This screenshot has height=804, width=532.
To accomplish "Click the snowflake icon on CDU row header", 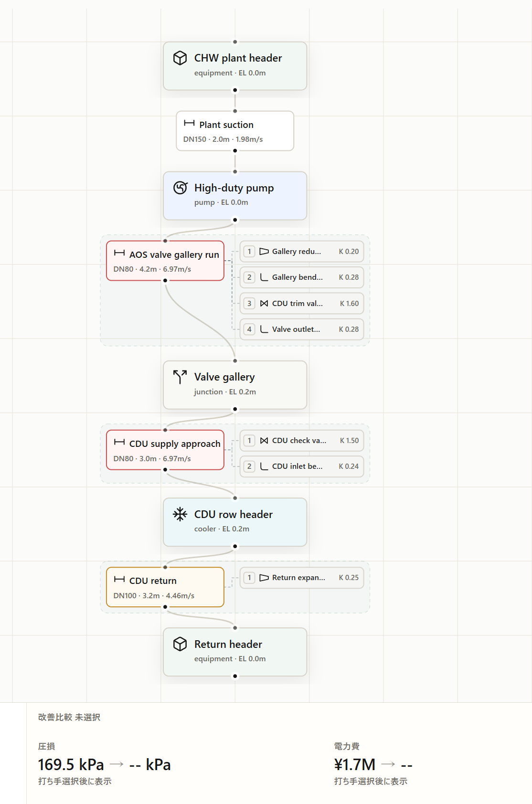I will pyautogui.click(x=180, y=514).
